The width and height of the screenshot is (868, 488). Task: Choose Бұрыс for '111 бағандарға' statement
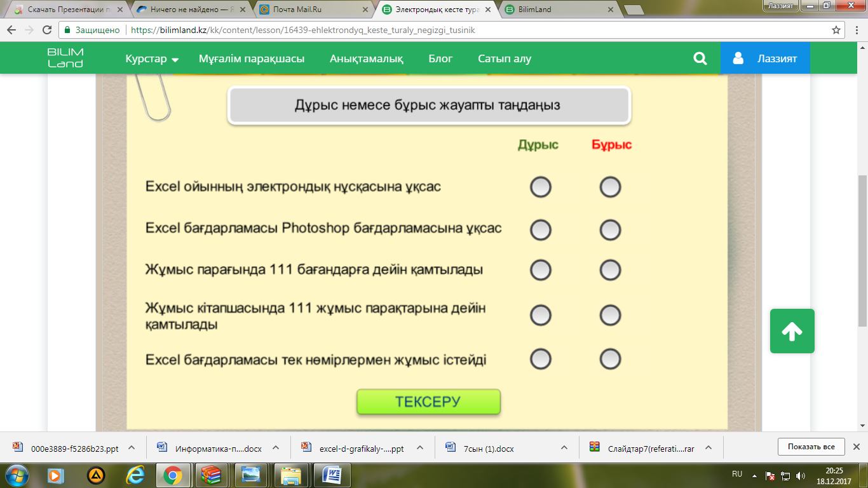(610, 270)
